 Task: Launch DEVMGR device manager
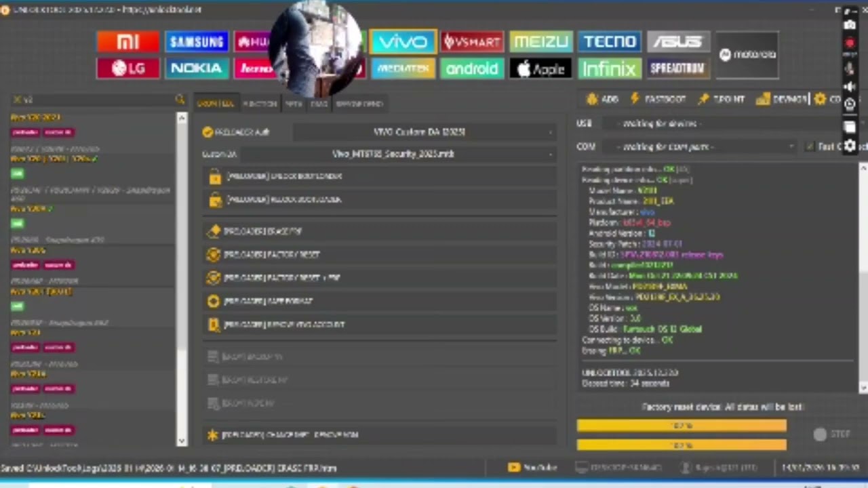pos(782,99)
